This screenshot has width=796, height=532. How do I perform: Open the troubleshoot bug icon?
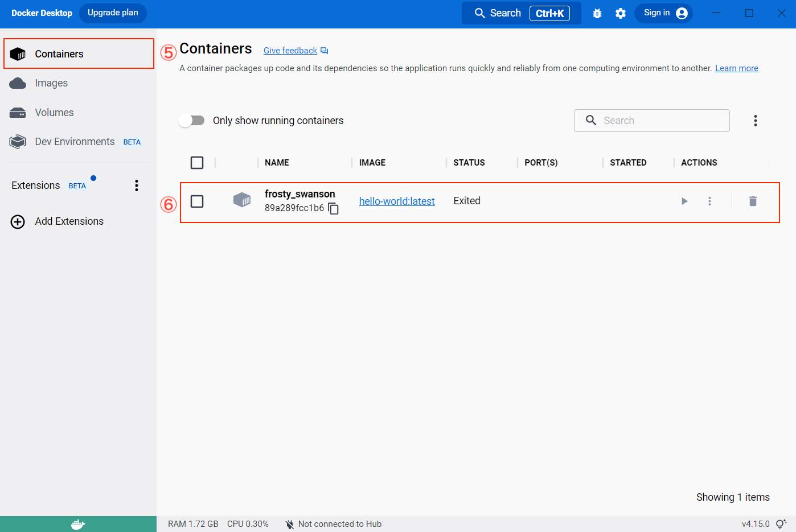click(x=597, y=13)
